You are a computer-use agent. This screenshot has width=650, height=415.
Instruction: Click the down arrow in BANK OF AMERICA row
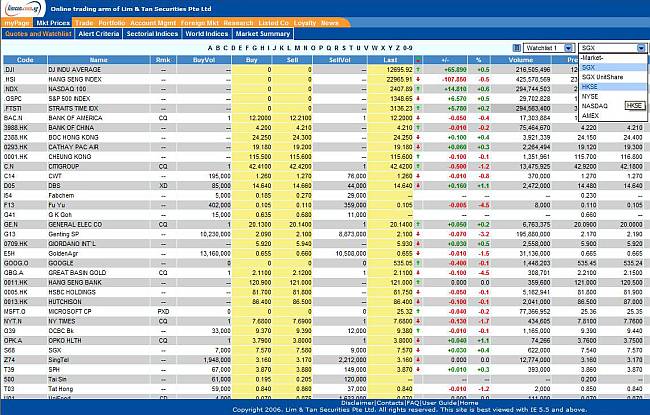[418, 118]
